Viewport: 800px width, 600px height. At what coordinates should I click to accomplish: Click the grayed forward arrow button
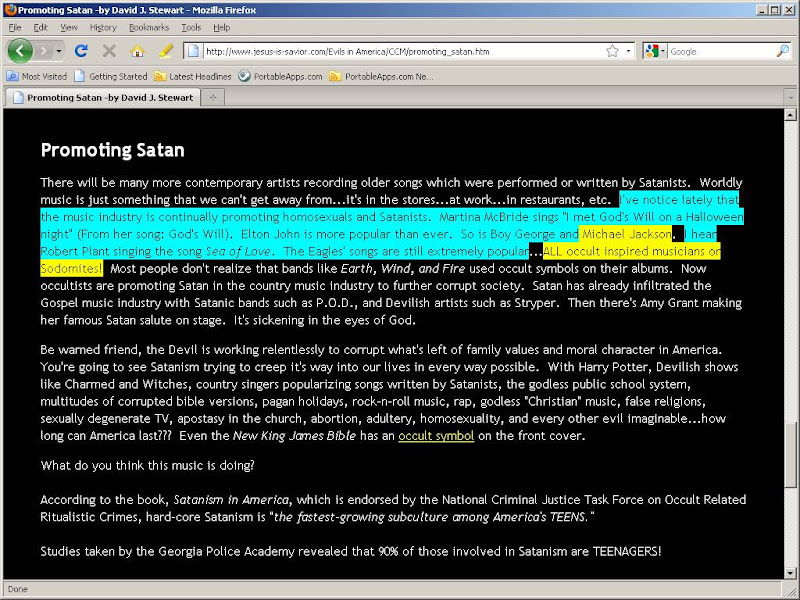[x=44, y=51]
